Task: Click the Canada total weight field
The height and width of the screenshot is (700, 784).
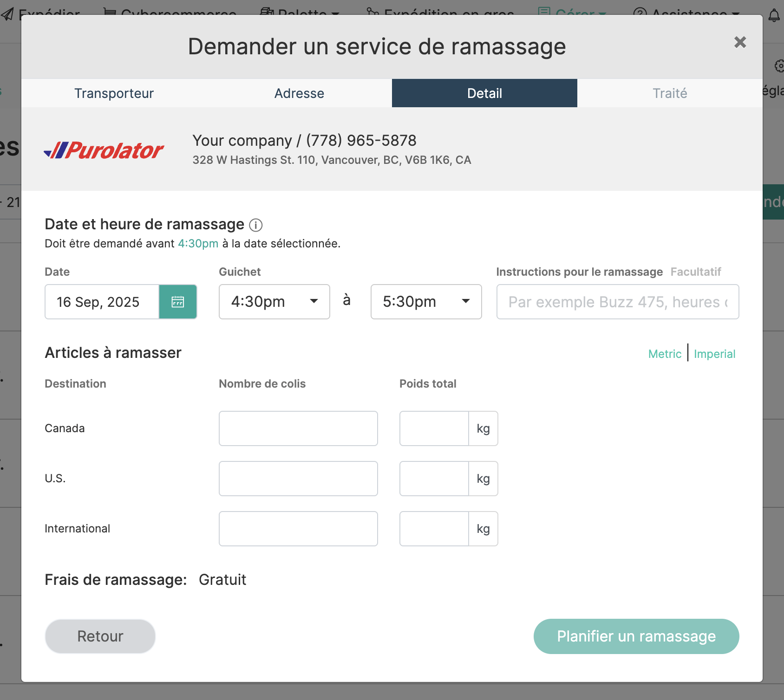Action: click(434, 428)
